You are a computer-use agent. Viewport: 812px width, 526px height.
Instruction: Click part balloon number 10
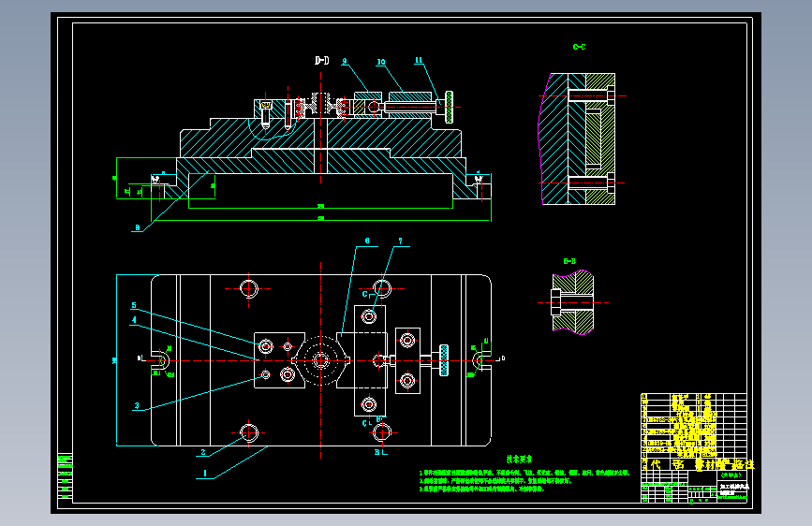click(380, 62)
